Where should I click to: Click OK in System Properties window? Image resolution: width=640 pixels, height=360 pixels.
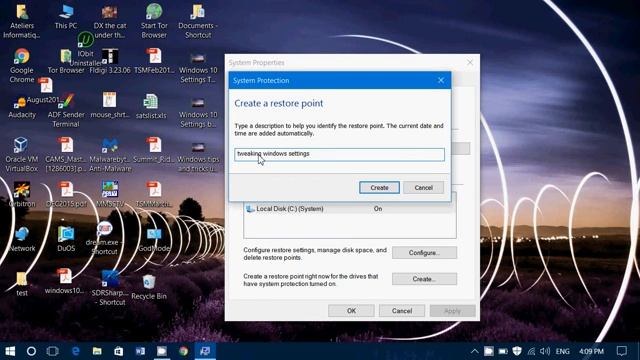[351, 311]
